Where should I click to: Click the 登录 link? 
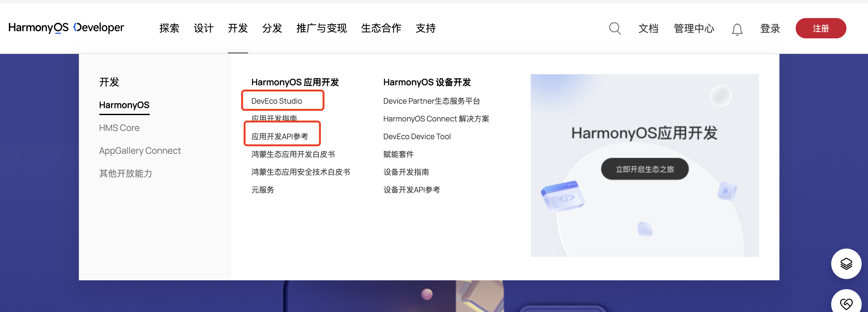[x=770, y=28]
